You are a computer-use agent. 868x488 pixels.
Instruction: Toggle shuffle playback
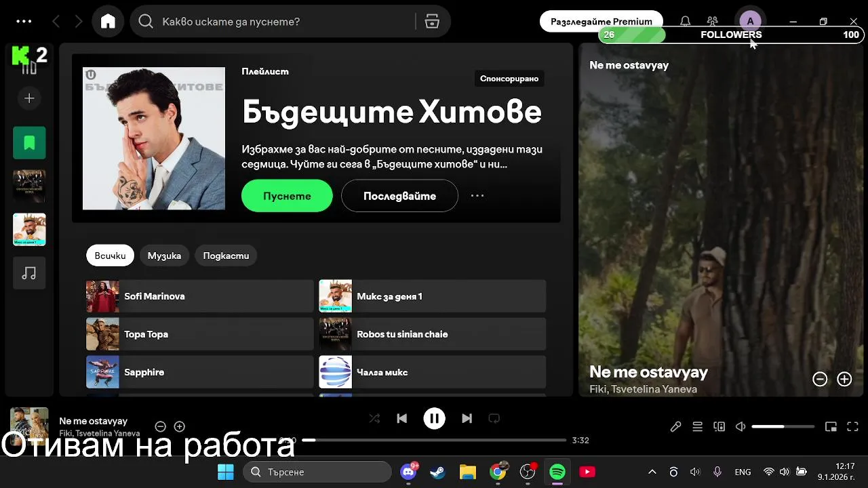[x=374, y=418]
